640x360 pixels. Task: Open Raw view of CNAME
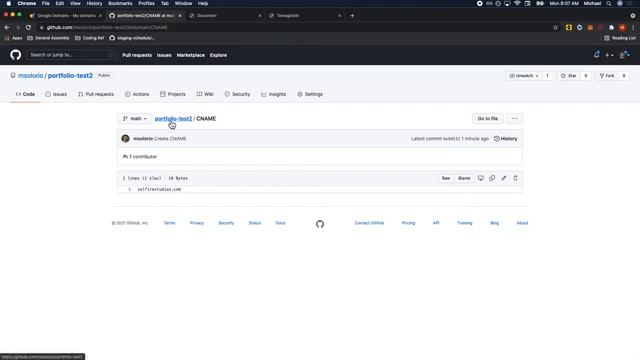446,178
